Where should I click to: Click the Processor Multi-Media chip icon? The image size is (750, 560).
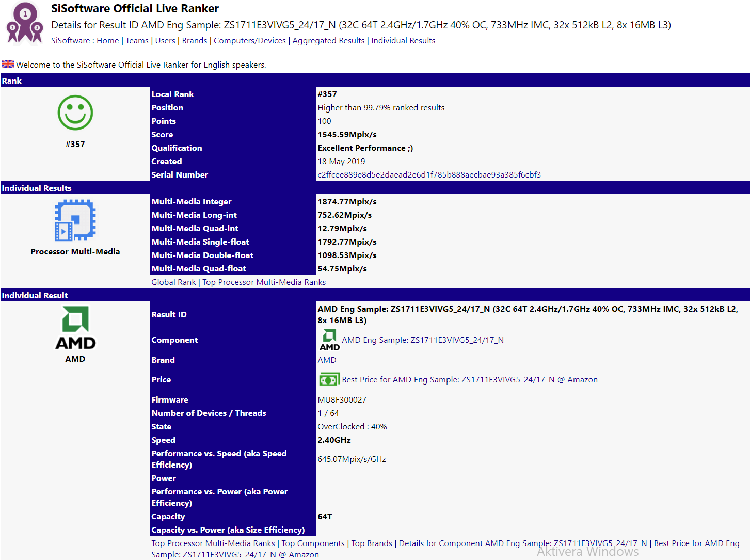coord(75,220)
